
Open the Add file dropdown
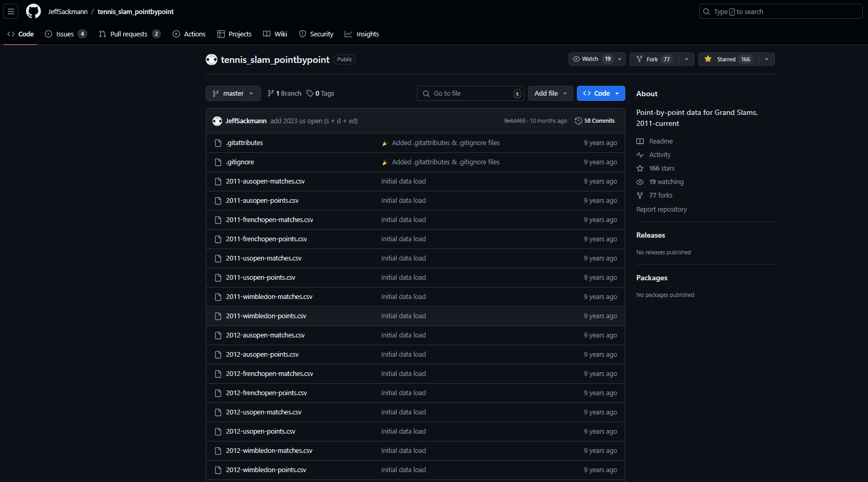tap(550, 94)
